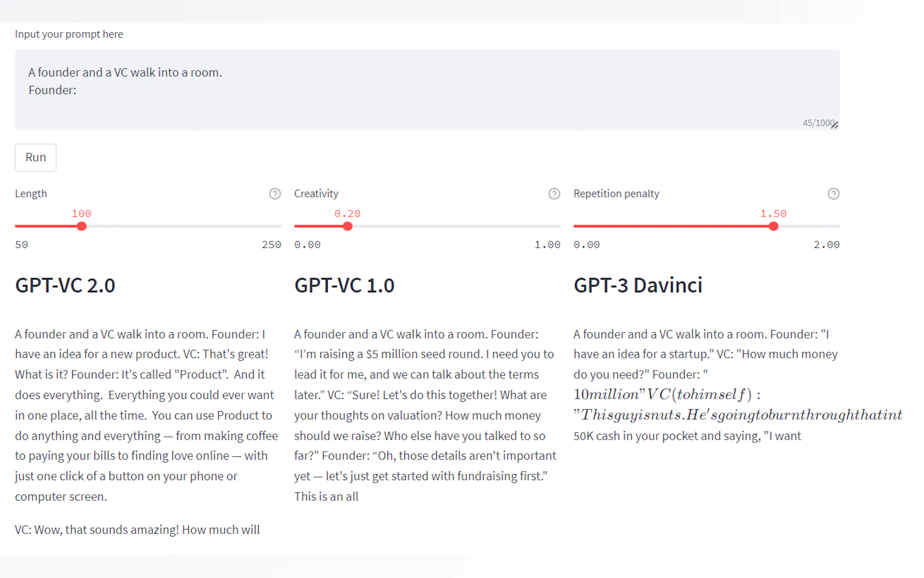Click the GPT-VC 1.0 heading
924x578 pixels.
(344, 286)
